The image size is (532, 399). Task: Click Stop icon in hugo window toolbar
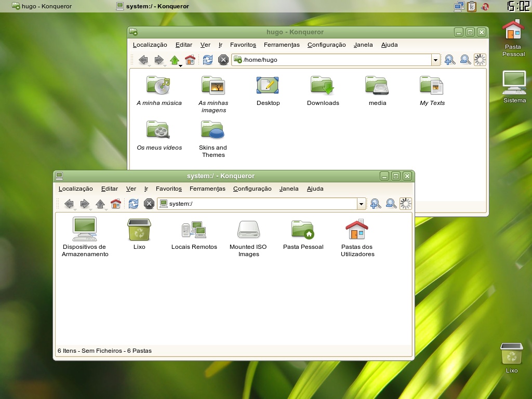click(x=223, y=60)
